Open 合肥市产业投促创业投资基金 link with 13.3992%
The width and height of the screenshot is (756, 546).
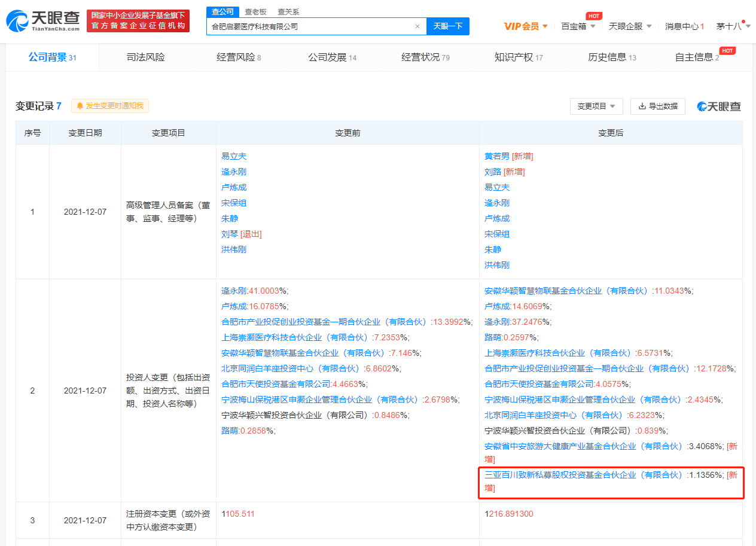tap(325, 322)
